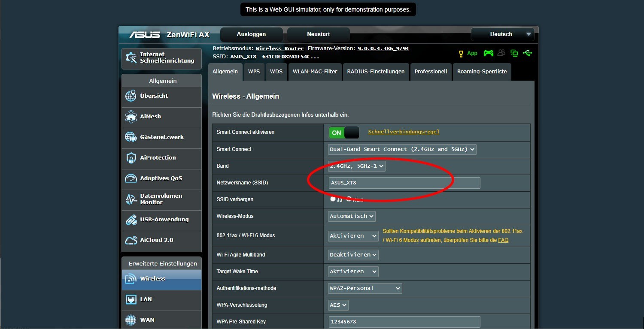Open AiProtection settings

(x=161, y=158)
